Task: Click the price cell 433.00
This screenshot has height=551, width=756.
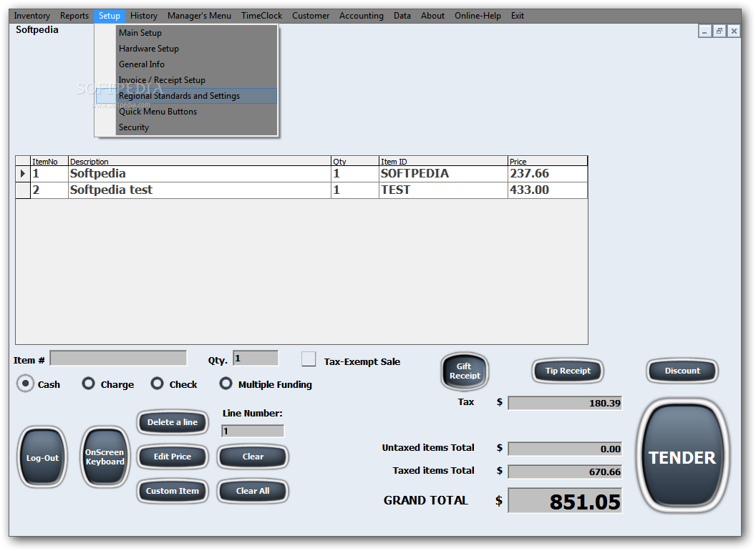Action: click(x=548, y=190)
